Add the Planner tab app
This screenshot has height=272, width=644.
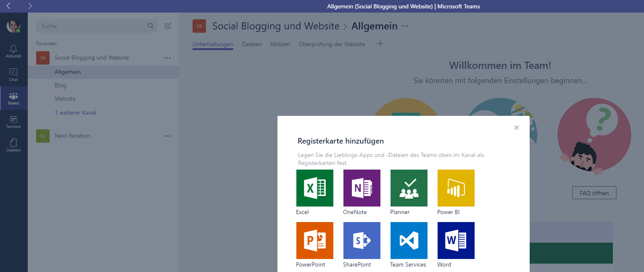(x=409, y=188)
